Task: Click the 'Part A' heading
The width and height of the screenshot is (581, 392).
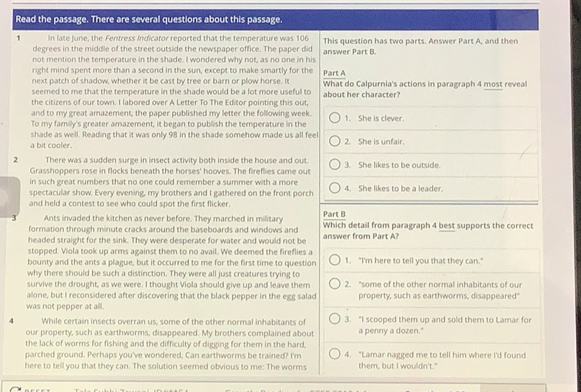Action: coord(335,73)
